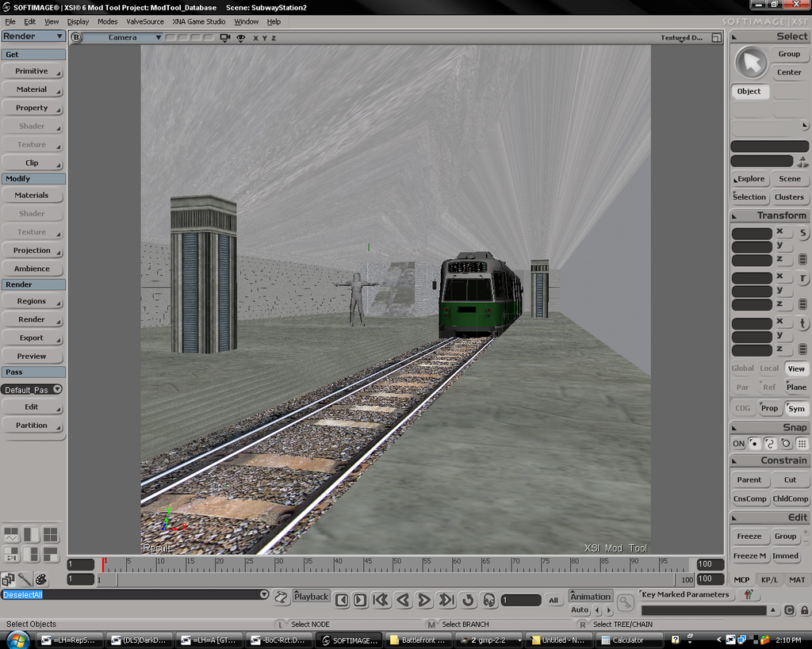Click the Rotate (r) transform button
The height and width of the screenshot is (649, 812).
pyautogui.click(x=802, y=278)
